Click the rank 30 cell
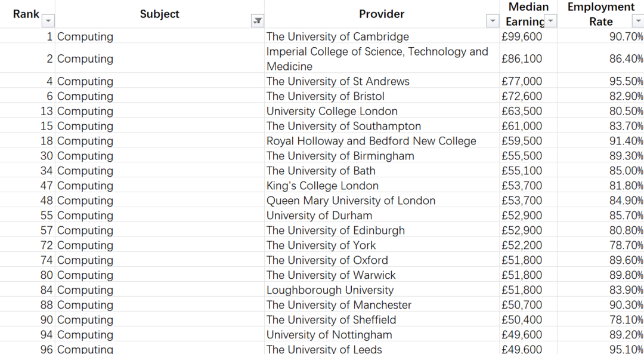Viewport: 644px width, 354px height. (x=27, y=155)
